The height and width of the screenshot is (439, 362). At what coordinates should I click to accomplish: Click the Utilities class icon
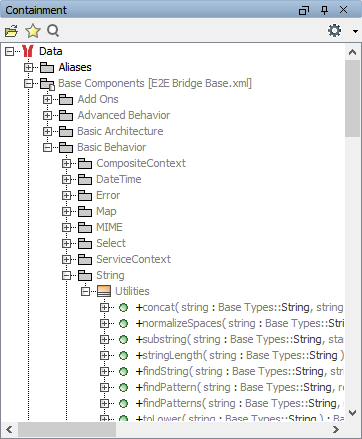pos(104,291)
